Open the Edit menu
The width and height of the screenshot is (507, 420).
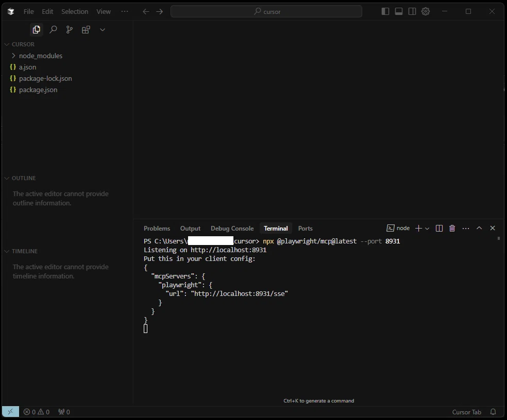[x=47, y=12]
